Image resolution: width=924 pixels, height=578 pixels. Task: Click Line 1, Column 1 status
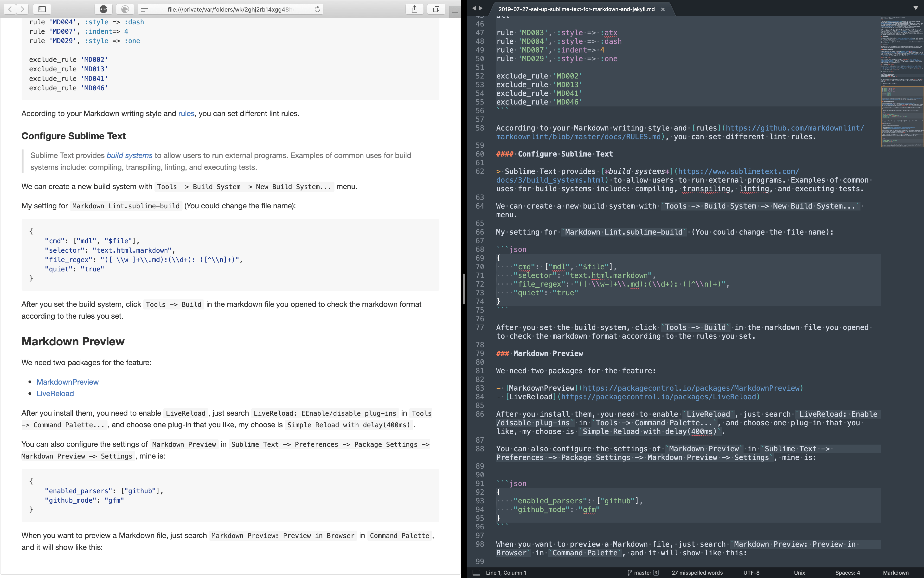[506, 573]
